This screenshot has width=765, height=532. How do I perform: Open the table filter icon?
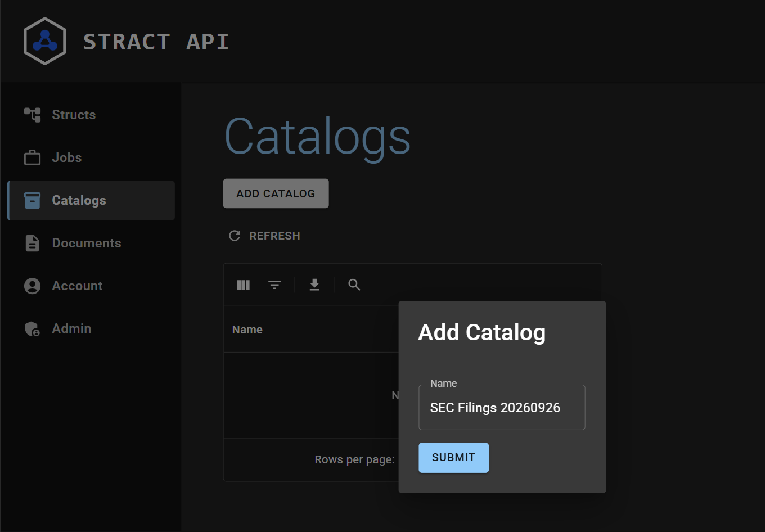[x=274, y=285]
